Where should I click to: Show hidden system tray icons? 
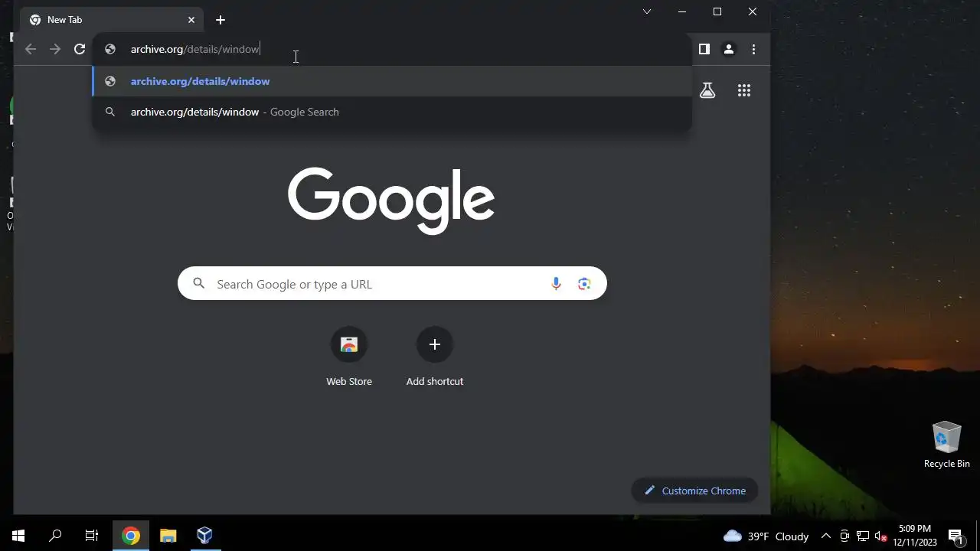pyautogui.click(x=825, y=536)
